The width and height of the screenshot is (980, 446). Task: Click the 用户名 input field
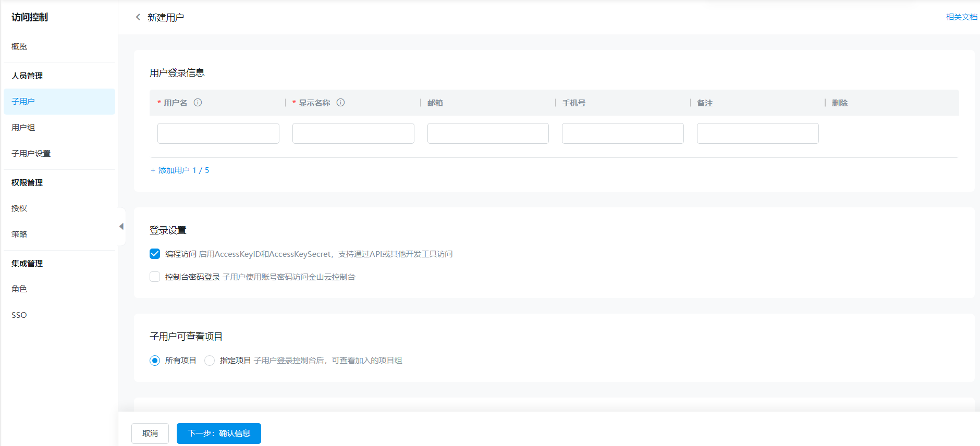click(218, 133)
